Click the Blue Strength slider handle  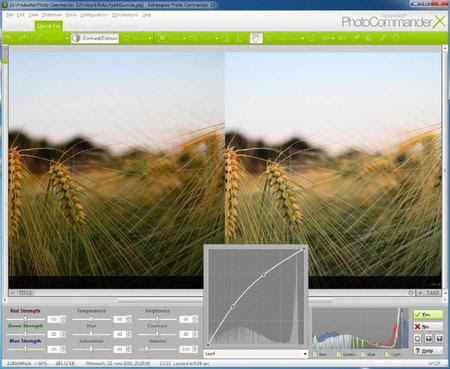pos(25,349)
